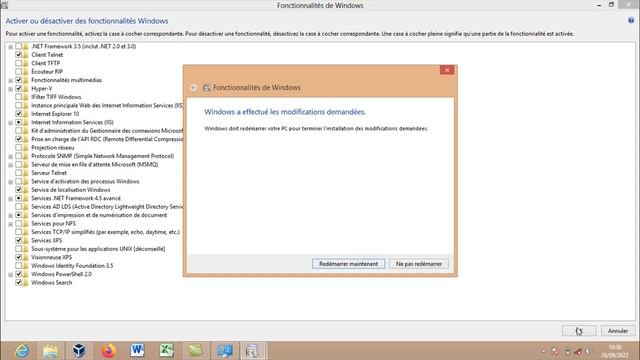640x360 pixels.
Task: Click the blue help icon in Windows Features
Action: [631, 20]
